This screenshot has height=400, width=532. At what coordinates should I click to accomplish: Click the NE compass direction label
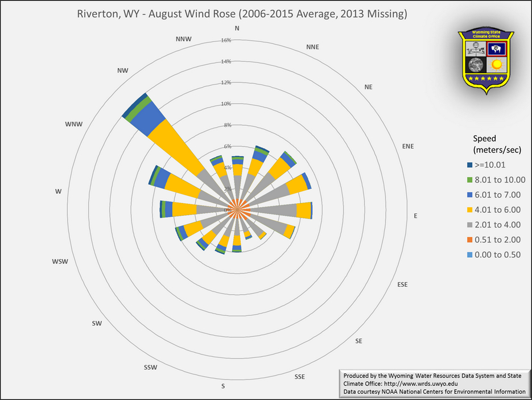[369, 87]
